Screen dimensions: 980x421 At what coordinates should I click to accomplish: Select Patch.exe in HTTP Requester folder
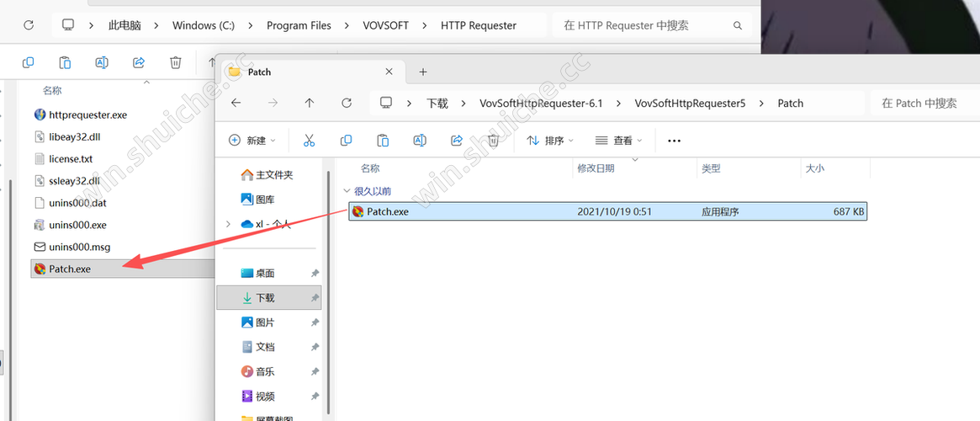coord(123,269)
